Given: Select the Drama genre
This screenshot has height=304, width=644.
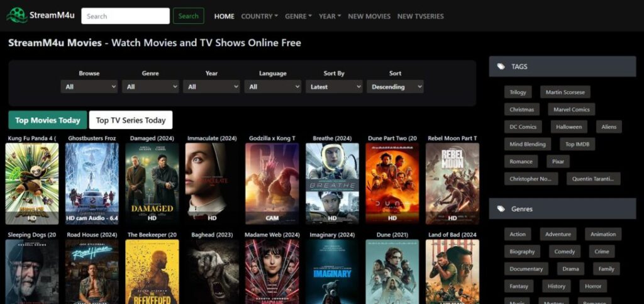Looking at the screenshot, I should [570, 269].
